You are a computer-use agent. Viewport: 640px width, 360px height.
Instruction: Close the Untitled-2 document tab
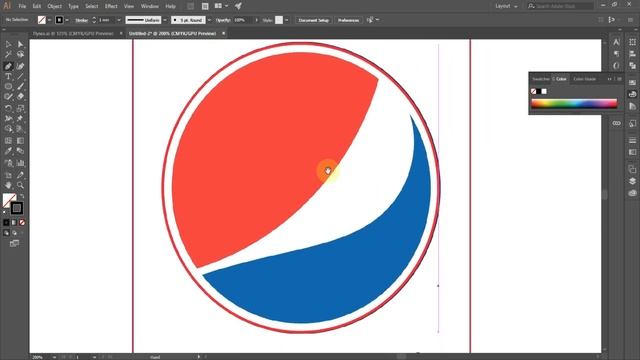224,33
